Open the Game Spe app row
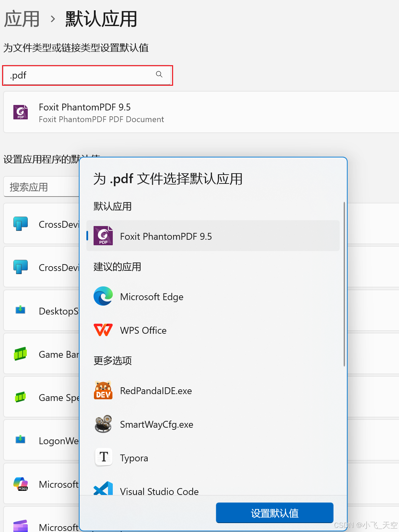Viewport: 399px width, 532px height. pyautogui.click(x=41, y=397)
